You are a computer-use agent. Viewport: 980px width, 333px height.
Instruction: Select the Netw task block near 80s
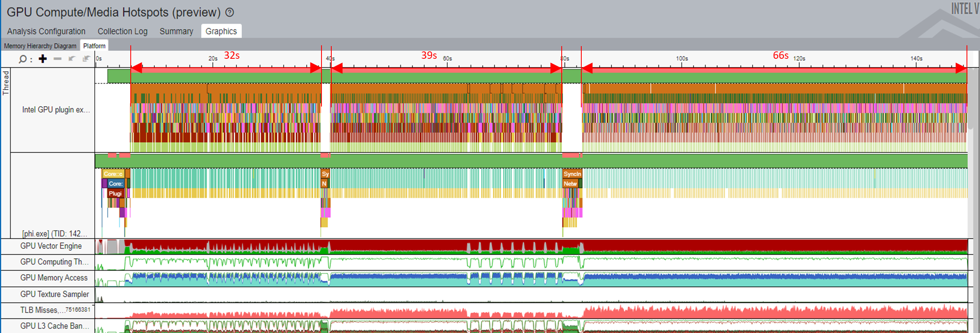[x=570, y=184]
